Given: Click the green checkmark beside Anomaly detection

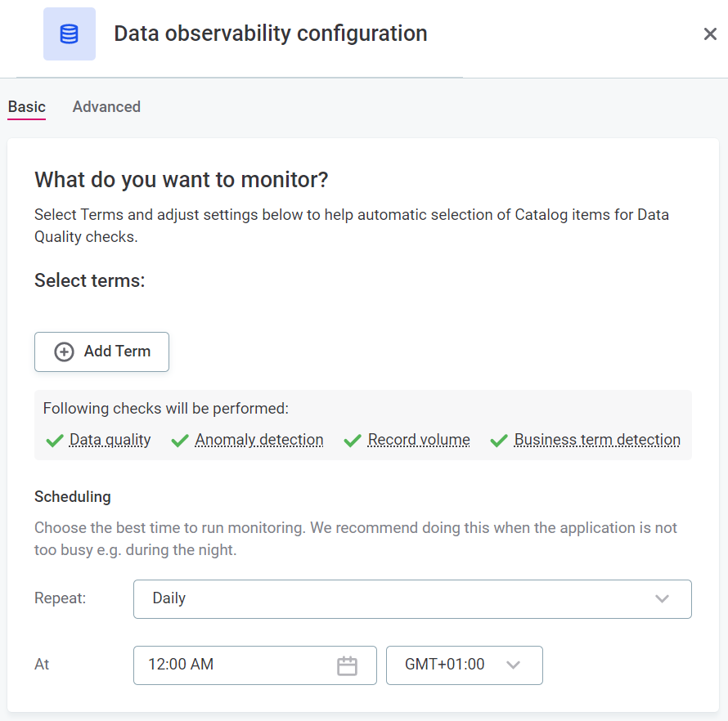Looking at the screenshot, I should [x=180, y=441].
